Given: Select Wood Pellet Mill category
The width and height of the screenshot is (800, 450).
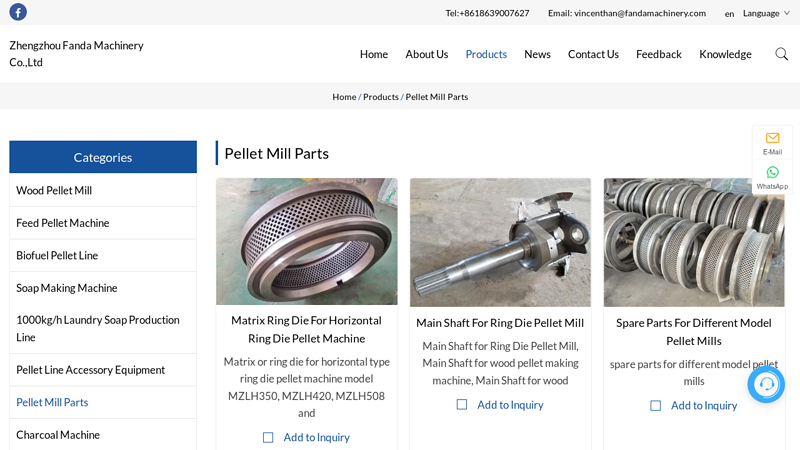Looking at the screenshot, I should 103,190.
